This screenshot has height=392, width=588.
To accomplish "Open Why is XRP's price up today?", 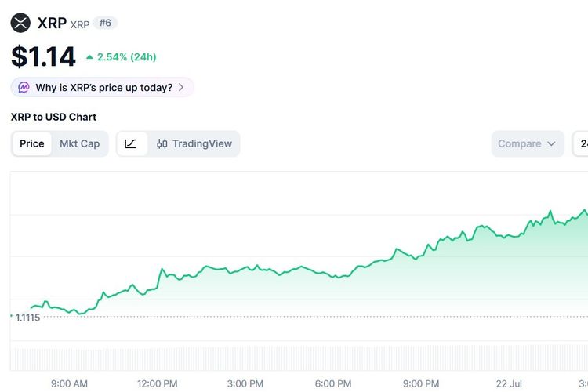I will tap(102, 87).
